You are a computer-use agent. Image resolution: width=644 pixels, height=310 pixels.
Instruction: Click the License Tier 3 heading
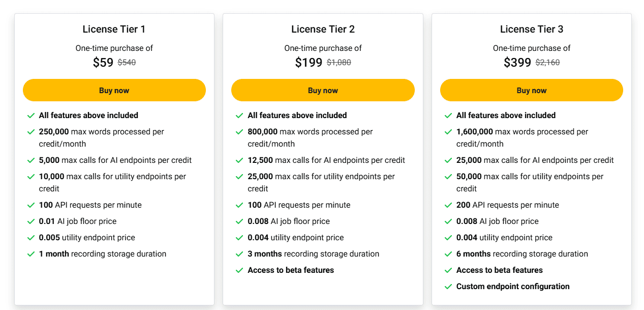(532, 29)
